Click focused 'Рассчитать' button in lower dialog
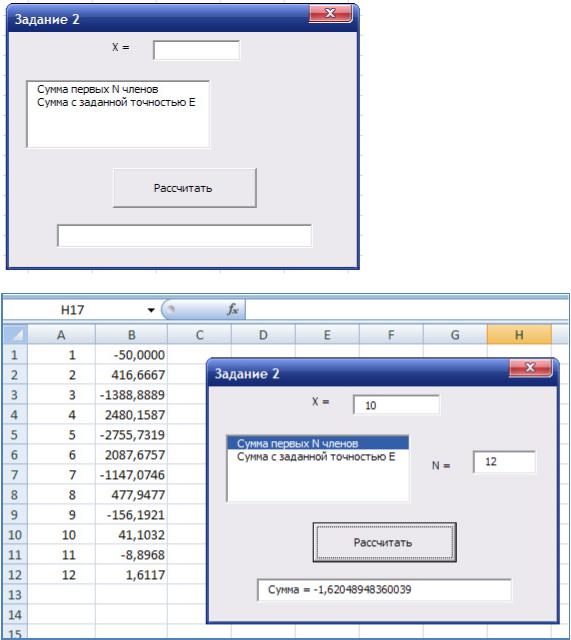The image size is (571, 640). pyautogui.click(x=384, y=542)
